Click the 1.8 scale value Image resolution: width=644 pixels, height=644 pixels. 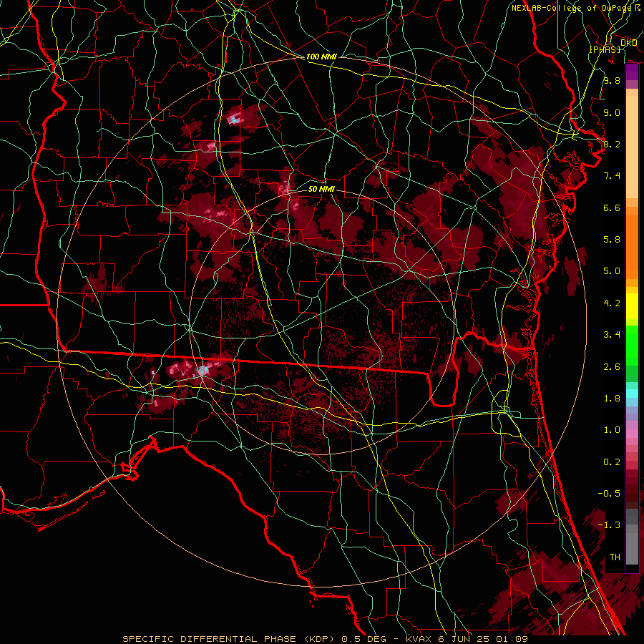[x=612, y=399]
